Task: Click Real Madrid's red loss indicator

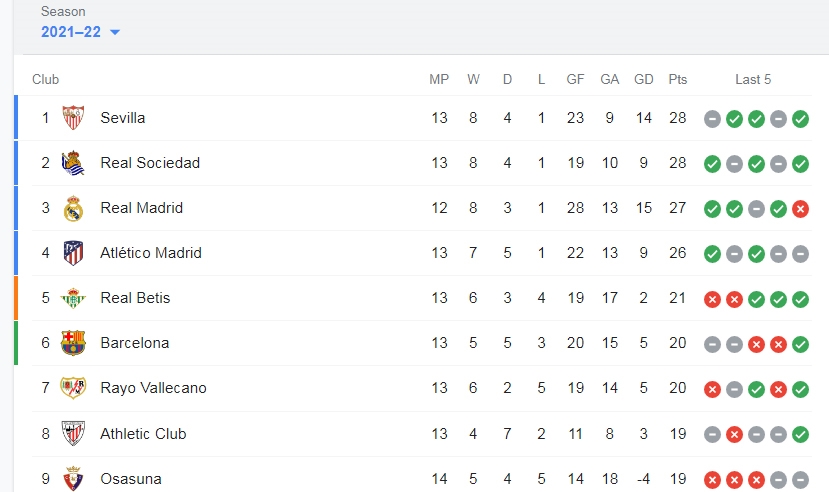Action: (x=800, y=209)
